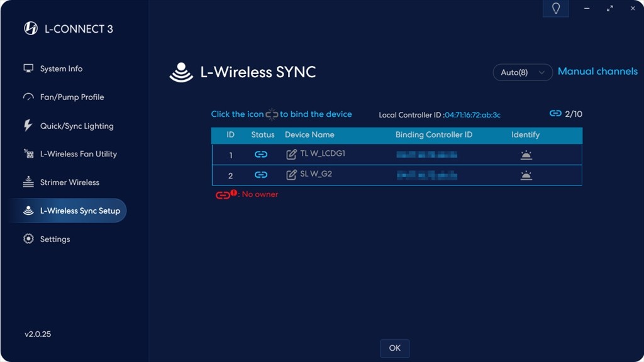The width and height of the screenshot is (644, 362).
Task: Click the lightbulb icon in title bar
Action: coord(556,8)
